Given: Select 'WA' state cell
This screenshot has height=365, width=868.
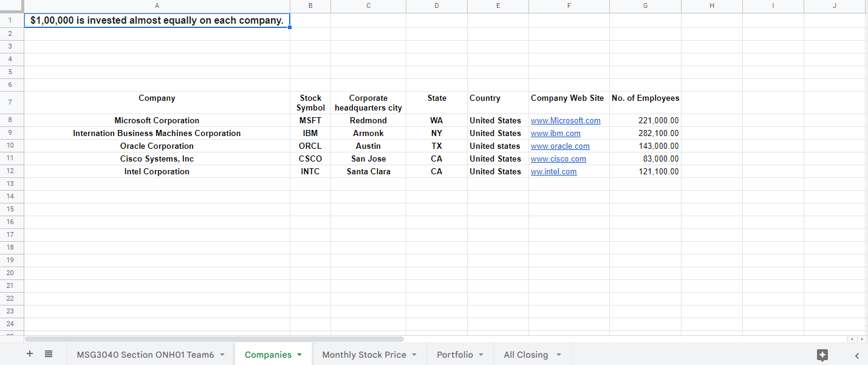Looking at the screenshot, I should [x=437, y=120].
